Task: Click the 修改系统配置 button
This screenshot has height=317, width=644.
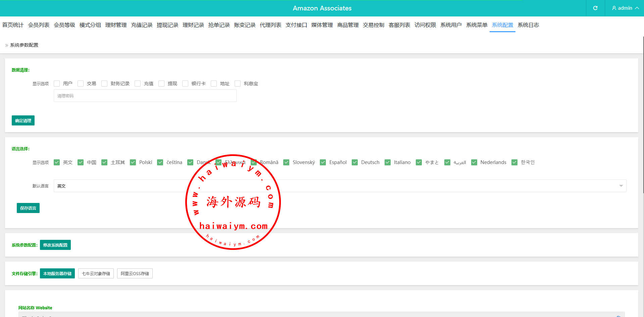Action: (55, 245)
